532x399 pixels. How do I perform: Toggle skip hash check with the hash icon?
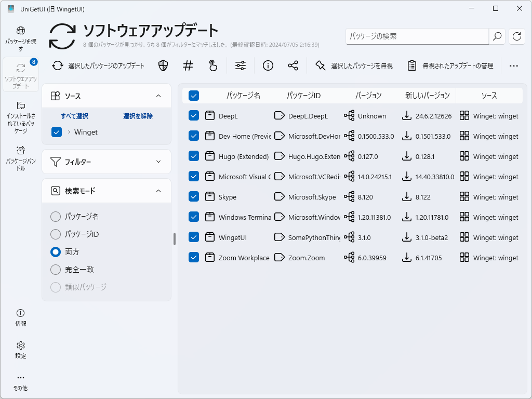(x=188, y=66)
